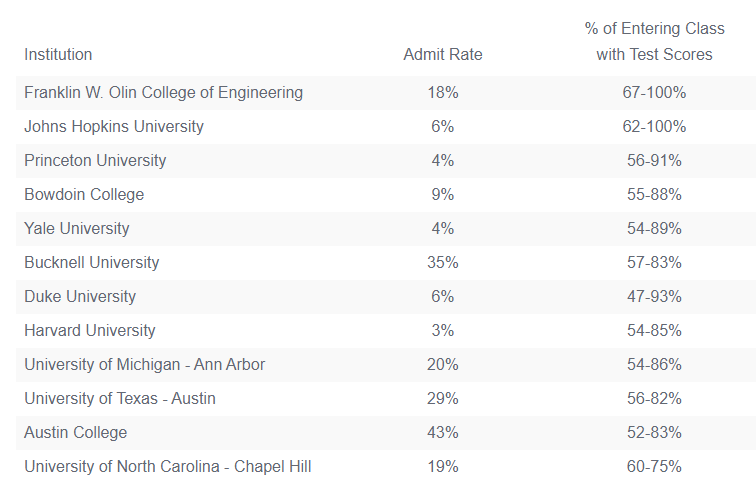Select the Bucknell University entry
The image size is (756, 493).
point(92,263)
